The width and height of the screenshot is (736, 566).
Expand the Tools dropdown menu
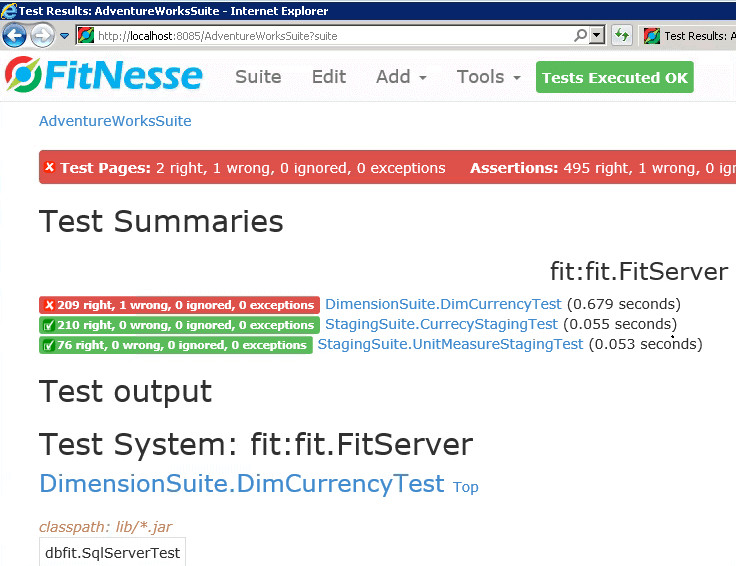(x=489, y=76)
